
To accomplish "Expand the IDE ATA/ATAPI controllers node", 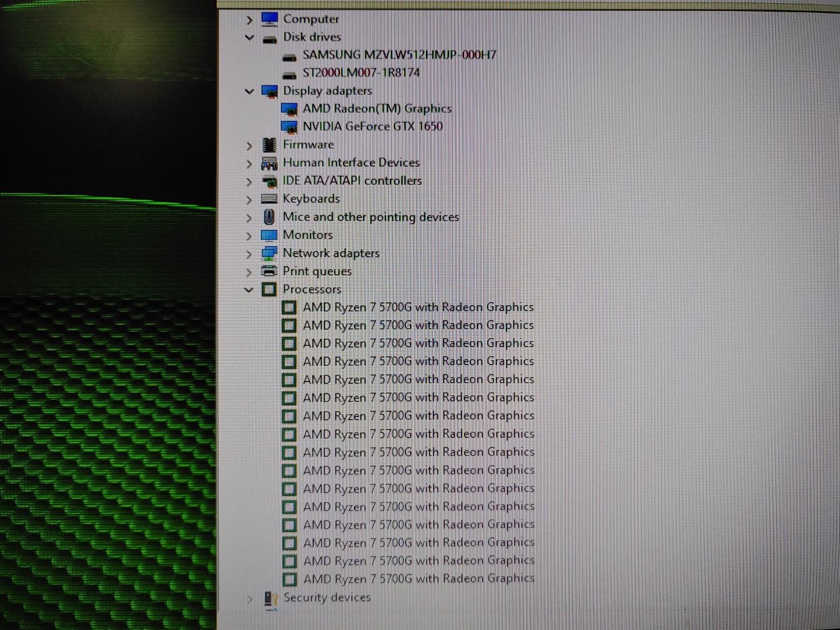I will point(250,182).
